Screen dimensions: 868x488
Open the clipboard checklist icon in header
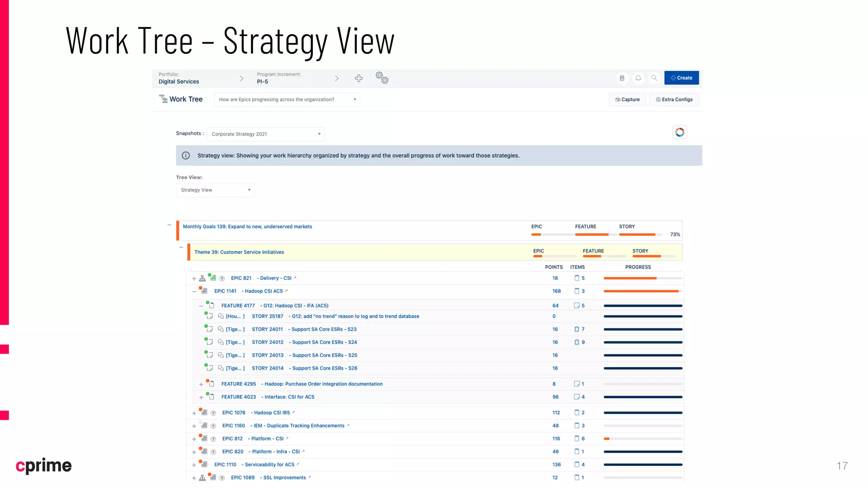pyautogui.click(x=622, y=78)
